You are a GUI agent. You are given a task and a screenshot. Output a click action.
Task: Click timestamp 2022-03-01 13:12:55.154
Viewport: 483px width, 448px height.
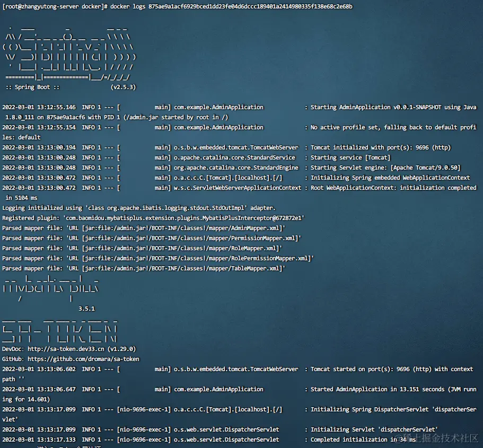pos(39,128)
